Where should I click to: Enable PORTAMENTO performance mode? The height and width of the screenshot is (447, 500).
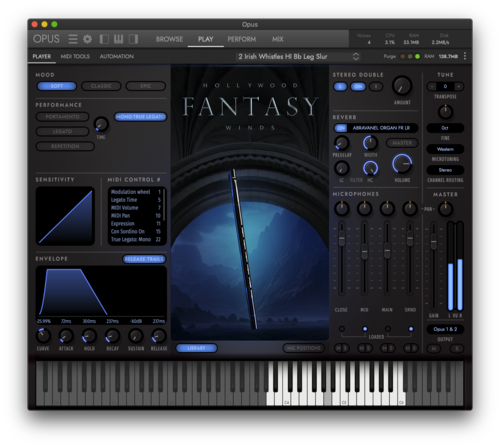pyautogui.click(x=62, y=117)
